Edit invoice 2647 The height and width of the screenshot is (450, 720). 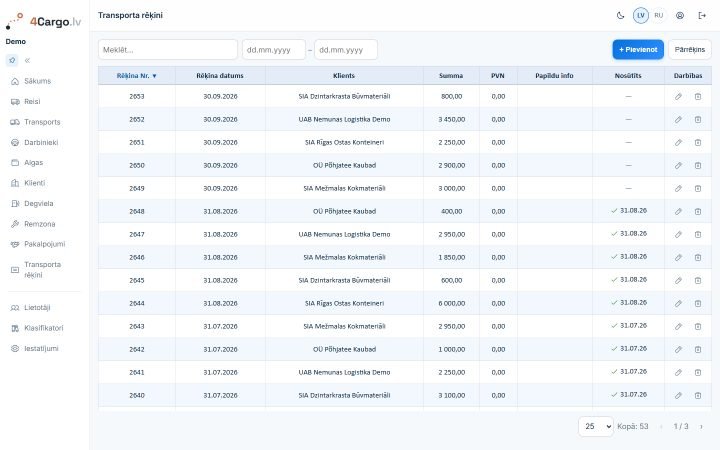coord(678,234)
